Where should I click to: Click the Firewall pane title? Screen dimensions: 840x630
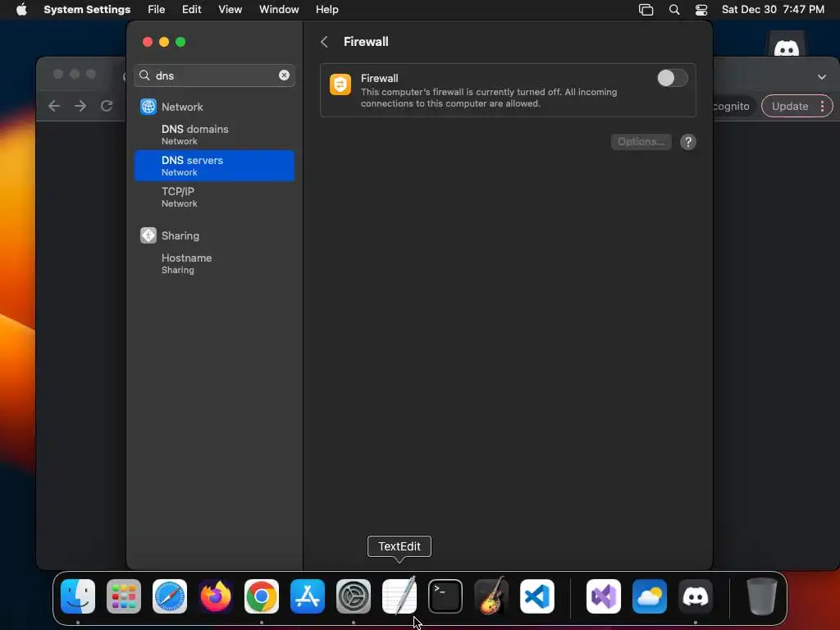pos(366,42)
